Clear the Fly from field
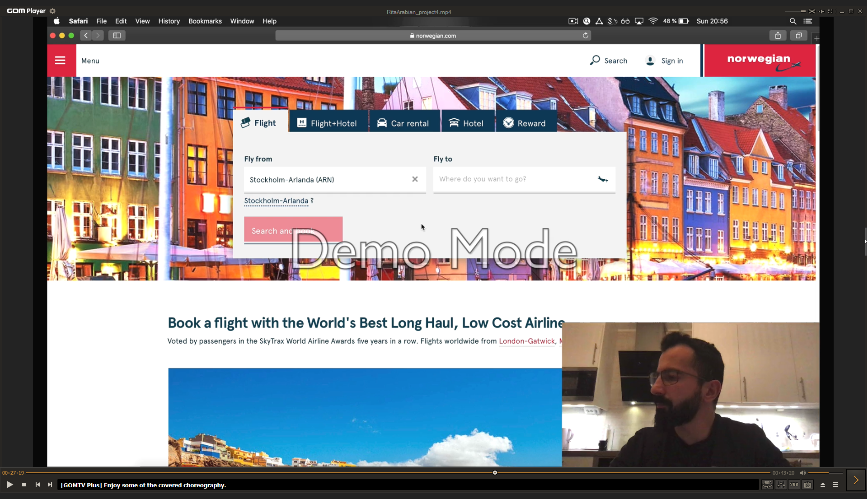The image size is (868, 499). click(415, 179)
